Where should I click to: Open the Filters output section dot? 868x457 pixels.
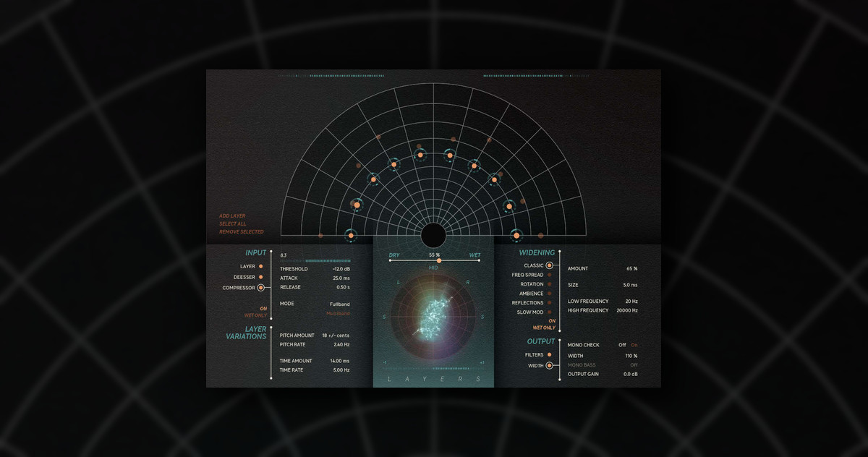coord(550,354)
